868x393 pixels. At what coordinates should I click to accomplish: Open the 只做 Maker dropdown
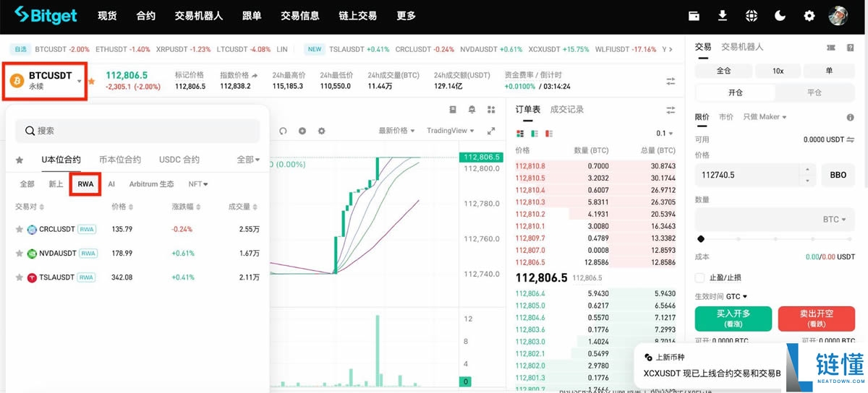(765, 117)
